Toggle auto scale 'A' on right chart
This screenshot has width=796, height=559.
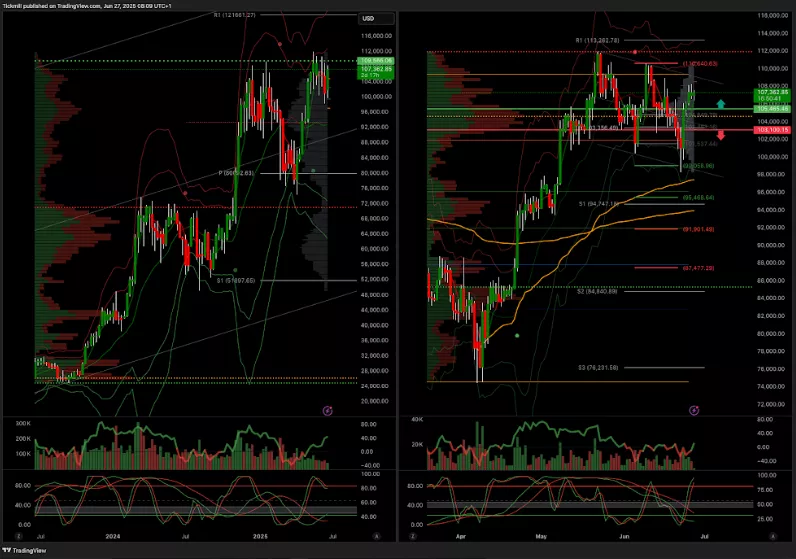point(774,536)
